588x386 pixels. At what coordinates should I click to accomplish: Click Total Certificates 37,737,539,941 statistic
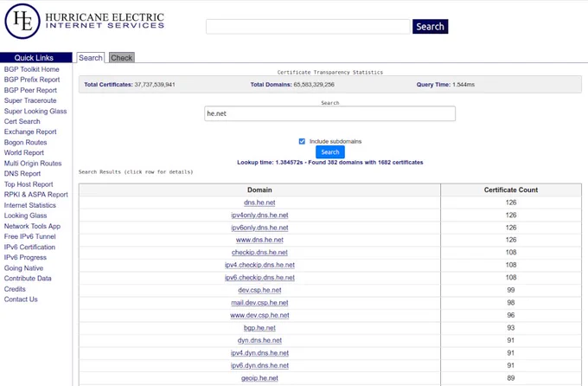point(130,85)
